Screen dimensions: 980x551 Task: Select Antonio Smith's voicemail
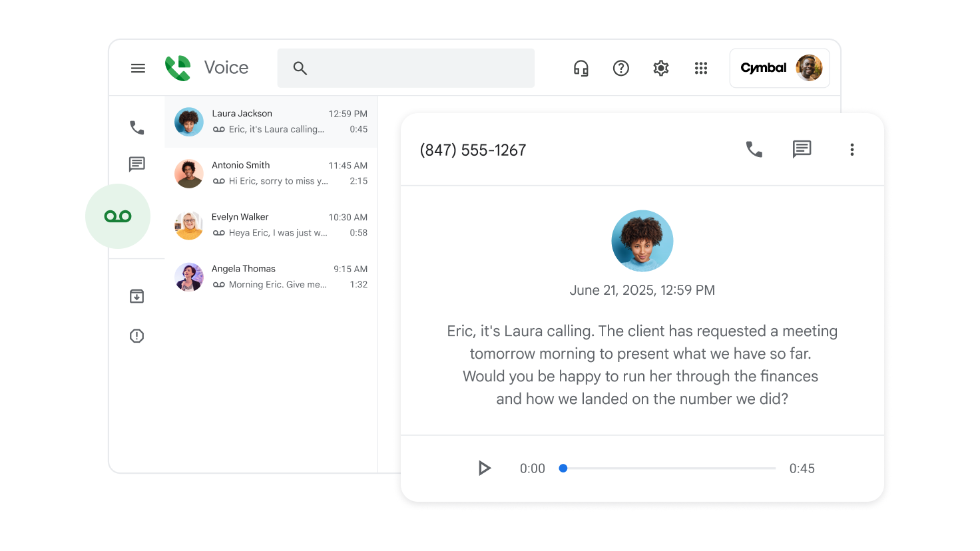[266, 173]
